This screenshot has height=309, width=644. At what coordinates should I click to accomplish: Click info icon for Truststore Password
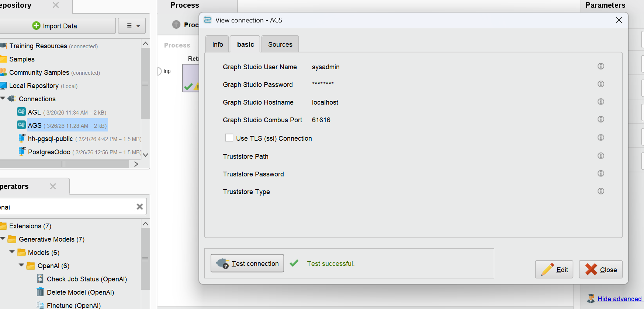601,173
